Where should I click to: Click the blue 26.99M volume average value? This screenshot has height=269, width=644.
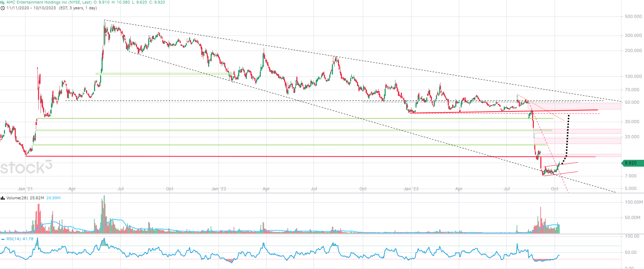click(x=53, y=198)
